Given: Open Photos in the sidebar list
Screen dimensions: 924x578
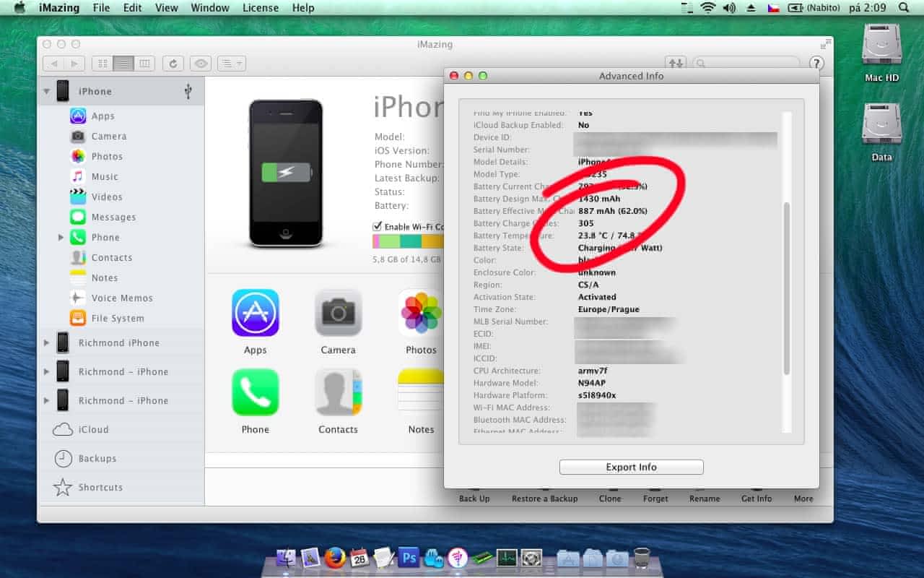Looking at the screenshot, I should point(107,156).
